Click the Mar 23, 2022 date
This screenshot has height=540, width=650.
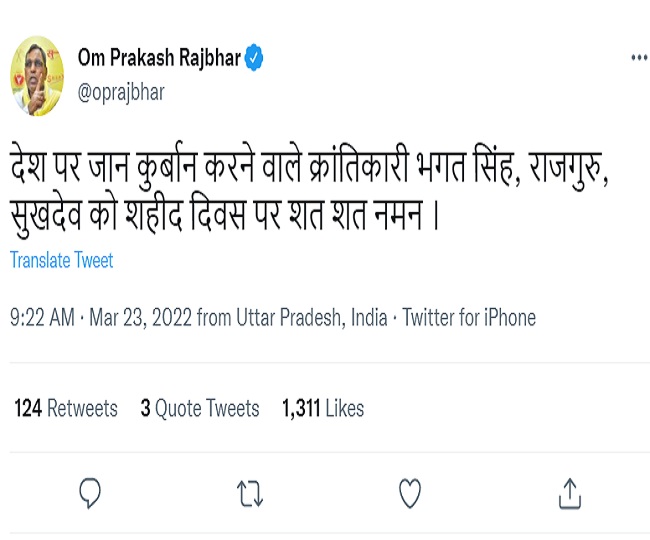point(140,318)
